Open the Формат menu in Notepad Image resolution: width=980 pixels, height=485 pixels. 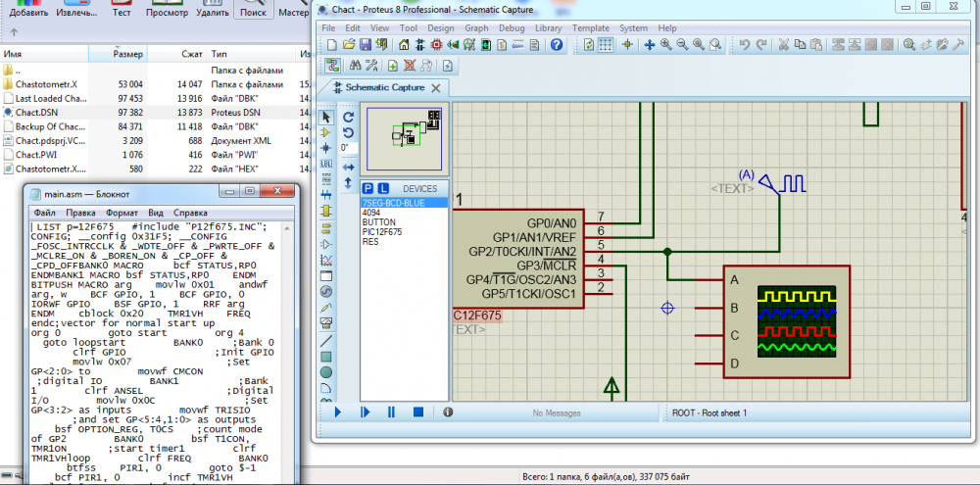click(122, 212)
